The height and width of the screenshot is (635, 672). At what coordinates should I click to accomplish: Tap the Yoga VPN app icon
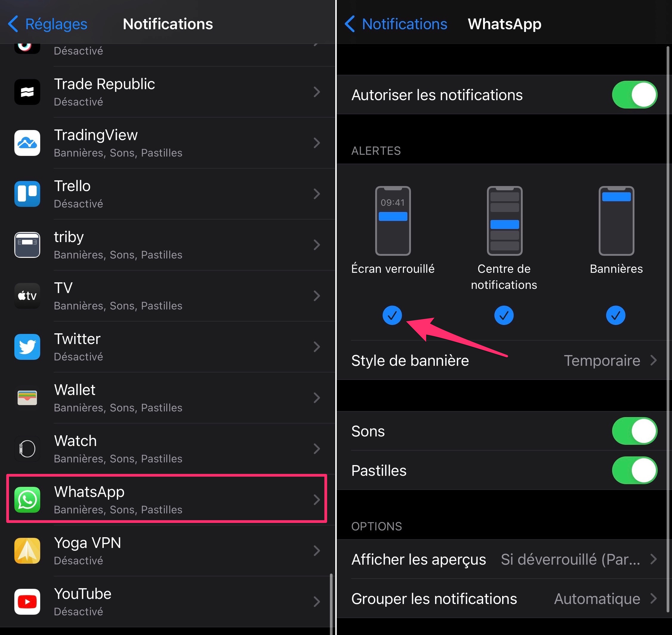tap(27, 551)
